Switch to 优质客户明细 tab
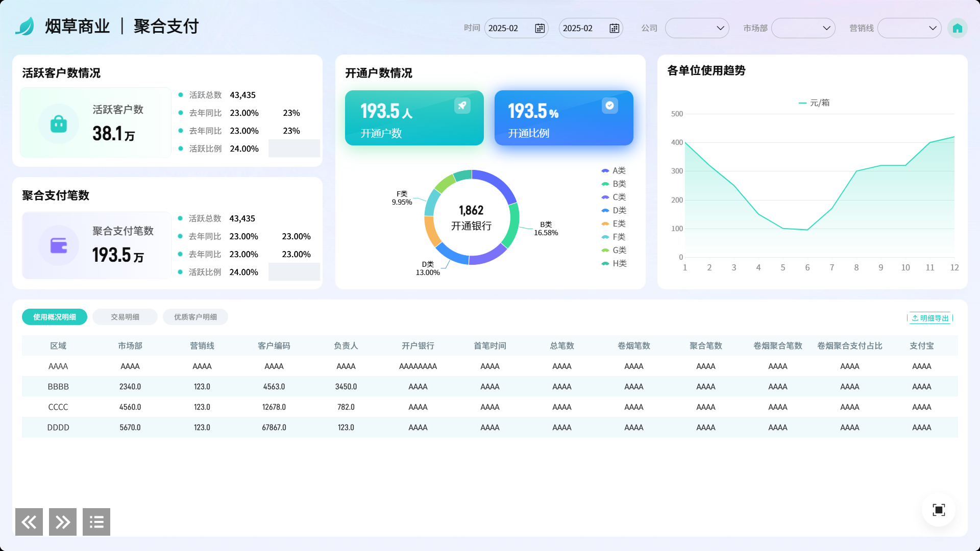 pyautogui.click(x=195, y=317)
